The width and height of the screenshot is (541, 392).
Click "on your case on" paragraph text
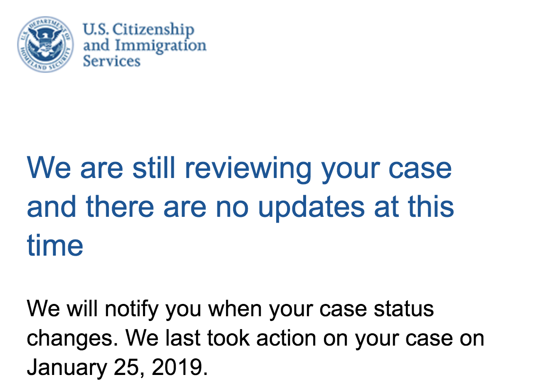click(404, 339)
